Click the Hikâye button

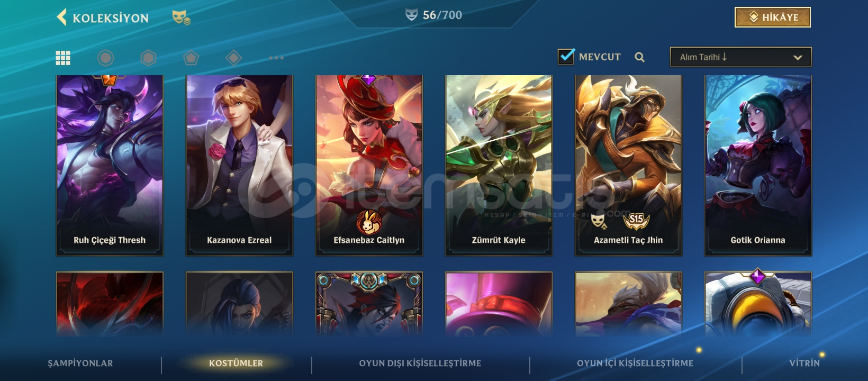click(773, 17)
